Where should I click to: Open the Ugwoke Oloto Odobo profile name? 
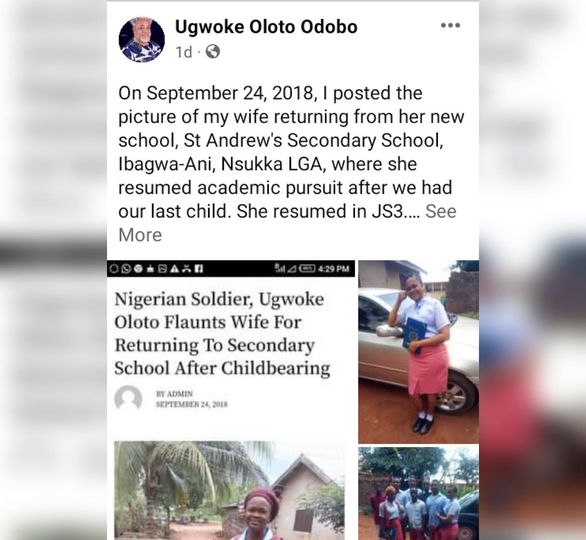tap(266, 27)
